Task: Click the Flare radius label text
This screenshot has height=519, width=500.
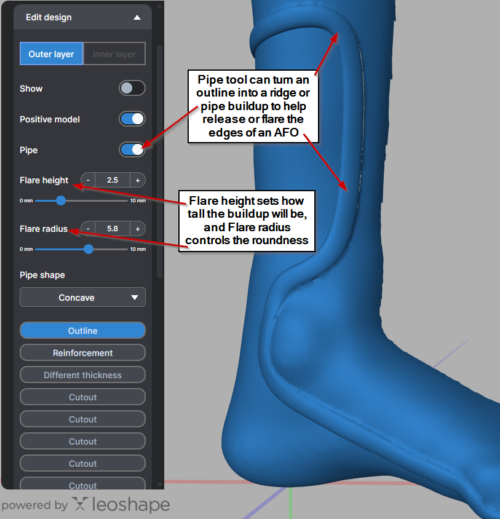Action: click(x=43, y=229)
